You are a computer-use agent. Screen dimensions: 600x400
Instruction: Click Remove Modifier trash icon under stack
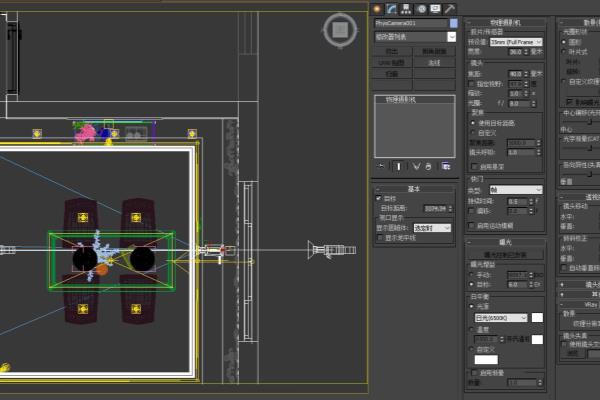(x=428, y=167)
